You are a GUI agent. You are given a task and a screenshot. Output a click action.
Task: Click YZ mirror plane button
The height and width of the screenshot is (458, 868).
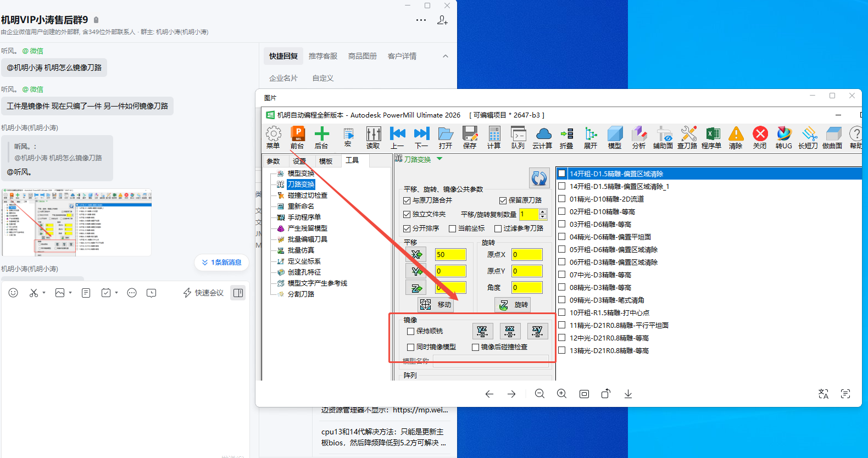(483, 331)
